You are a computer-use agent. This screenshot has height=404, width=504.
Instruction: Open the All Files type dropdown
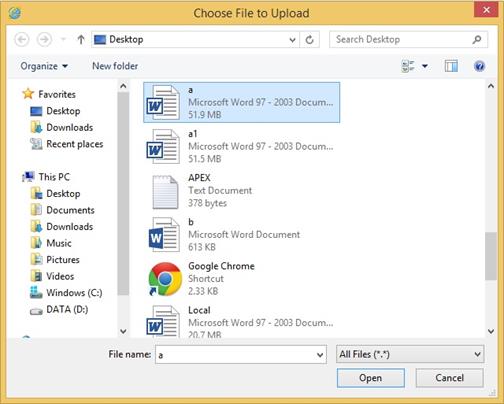pos(410,354)
